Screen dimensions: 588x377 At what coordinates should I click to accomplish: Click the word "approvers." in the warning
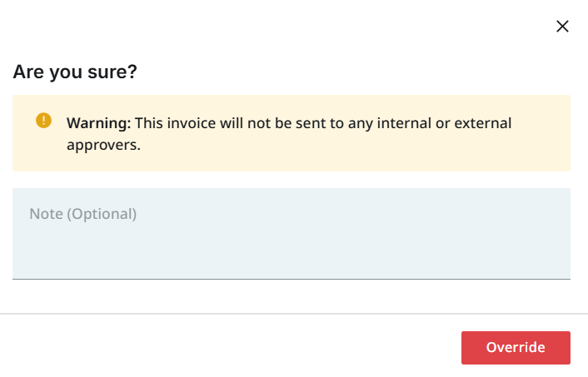(x=103, y=144)
